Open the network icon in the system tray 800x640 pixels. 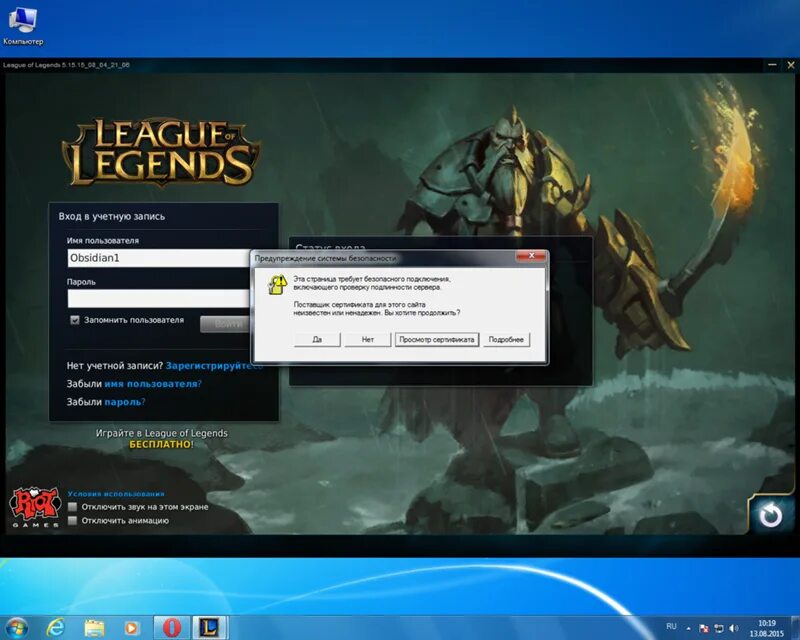click(x=719, y=628)
